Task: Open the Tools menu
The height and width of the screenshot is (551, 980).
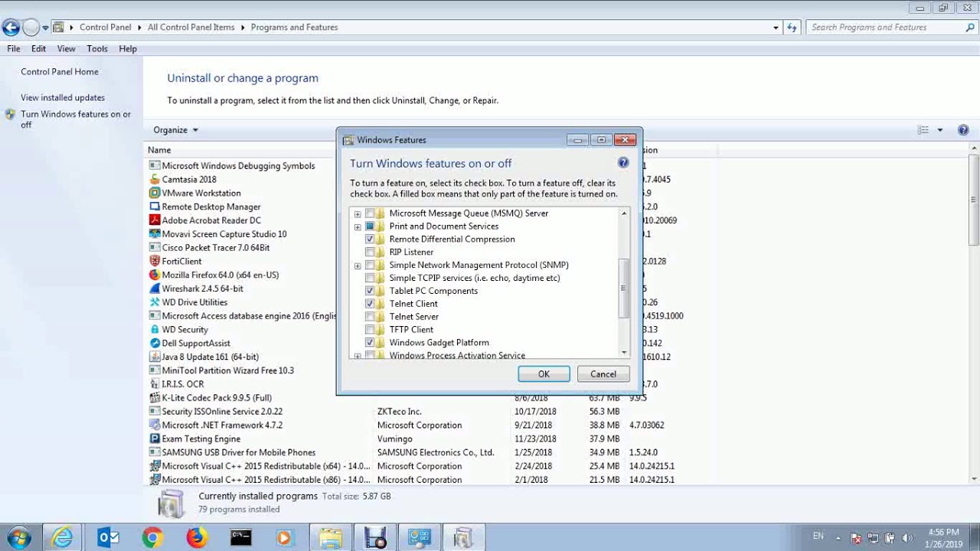Action: (x=97, y=48)
